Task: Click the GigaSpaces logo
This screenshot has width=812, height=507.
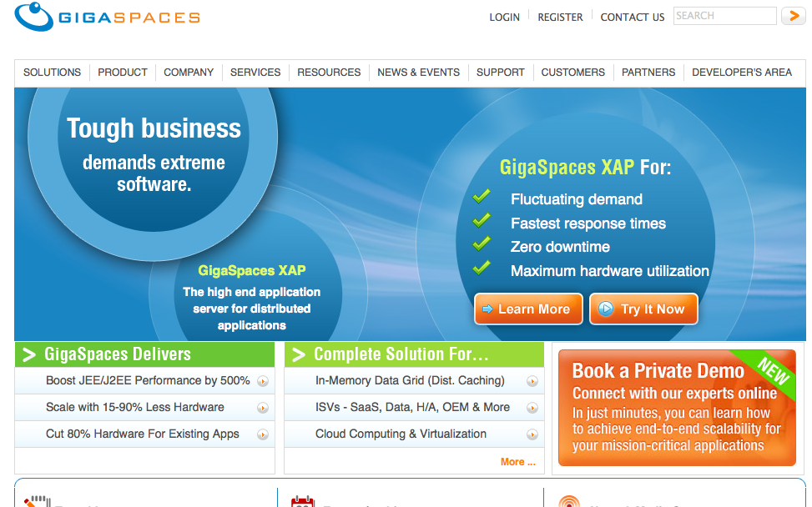Action: click(x=107, y=17)
